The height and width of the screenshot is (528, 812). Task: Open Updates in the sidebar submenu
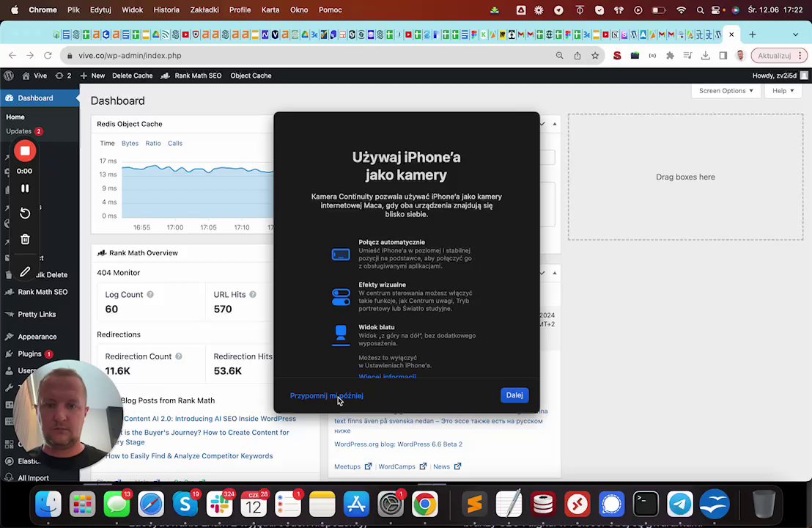(x=24, y=131)
